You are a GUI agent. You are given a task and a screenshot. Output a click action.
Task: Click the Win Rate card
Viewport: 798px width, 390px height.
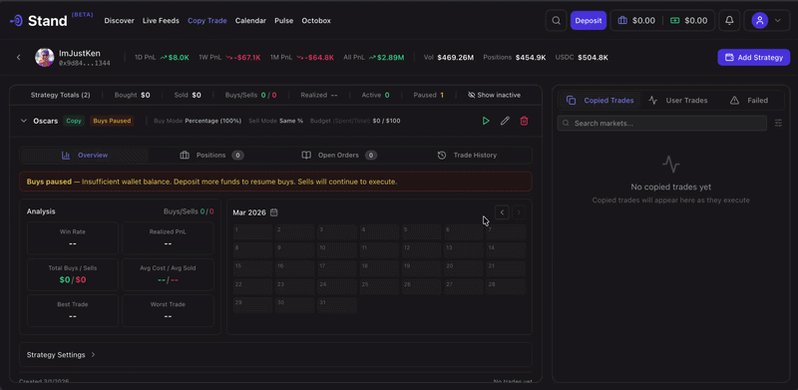click(x=72, y=238)
